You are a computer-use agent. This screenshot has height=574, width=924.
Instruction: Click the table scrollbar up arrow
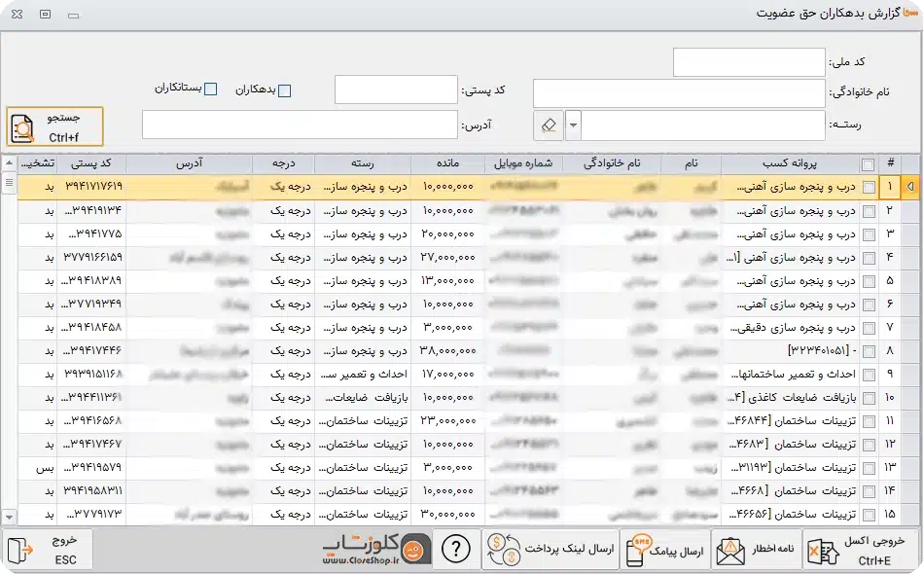pyautogui.click(x=9, y=162)
